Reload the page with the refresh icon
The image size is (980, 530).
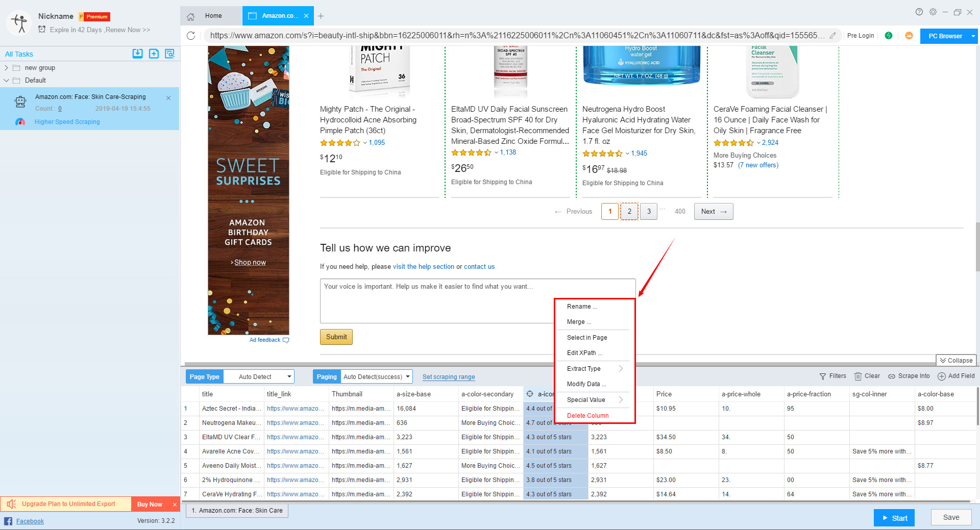[191, 36]
